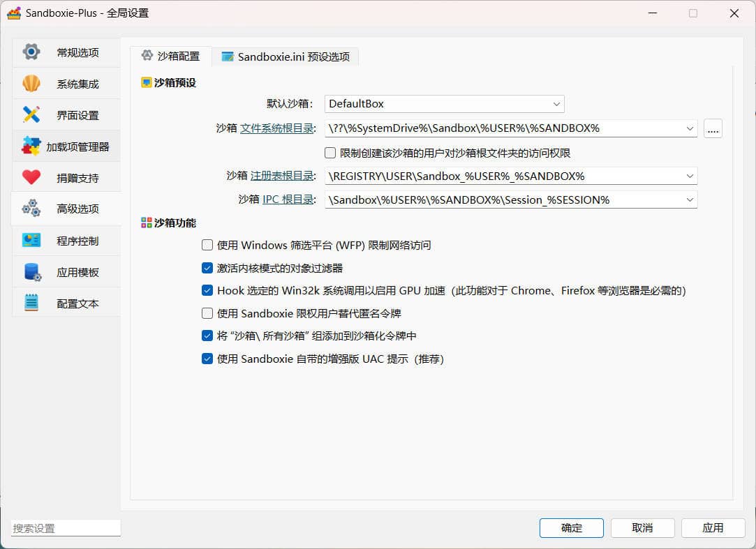Click the 沙箱功能 section icon
756x549 pixels.
point(146,223)
